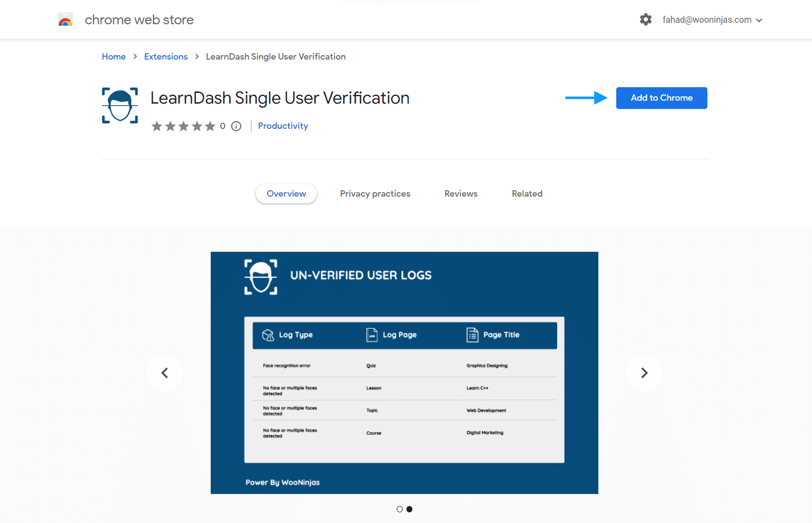This screenshot has width=812, height=523.
Task: Click the Add to Chrome button
Action: [662, 98]
